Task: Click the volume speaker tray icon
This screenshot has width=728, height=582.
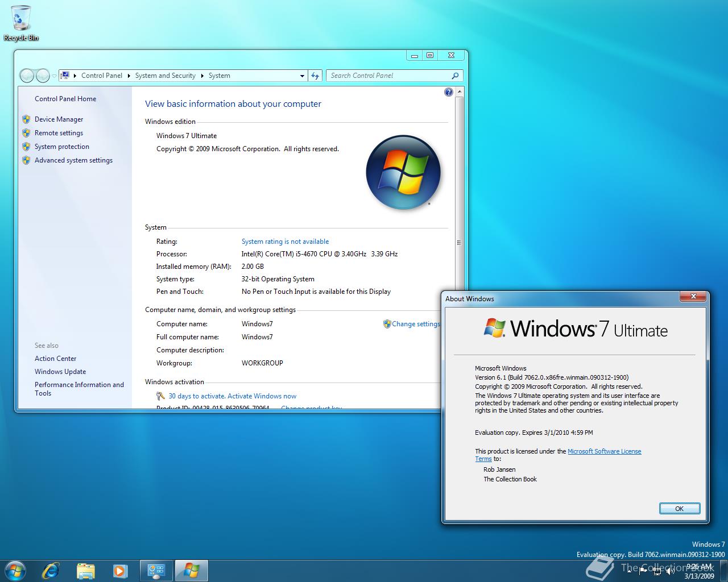Action: [x=671, y=571]
